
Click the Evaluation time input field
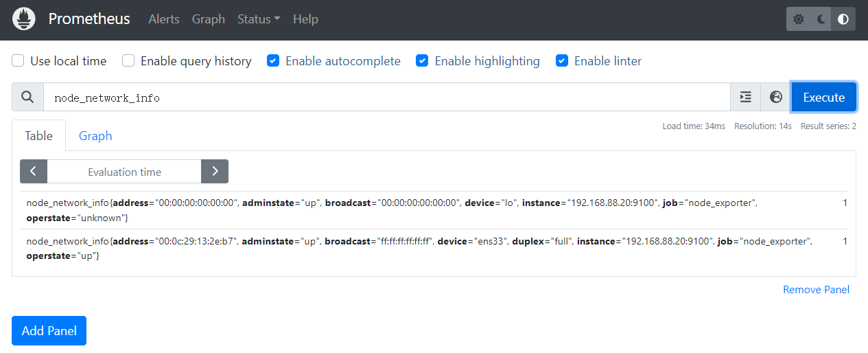coord(124,172)
